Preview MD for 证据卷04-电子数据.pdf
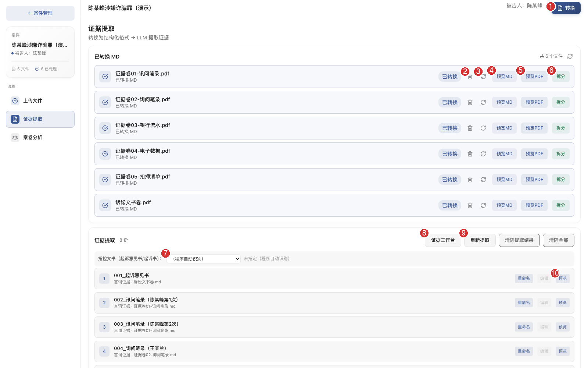The height and width of the screenshot is (368, 588). pyautogui.click(x=504, y=154)
